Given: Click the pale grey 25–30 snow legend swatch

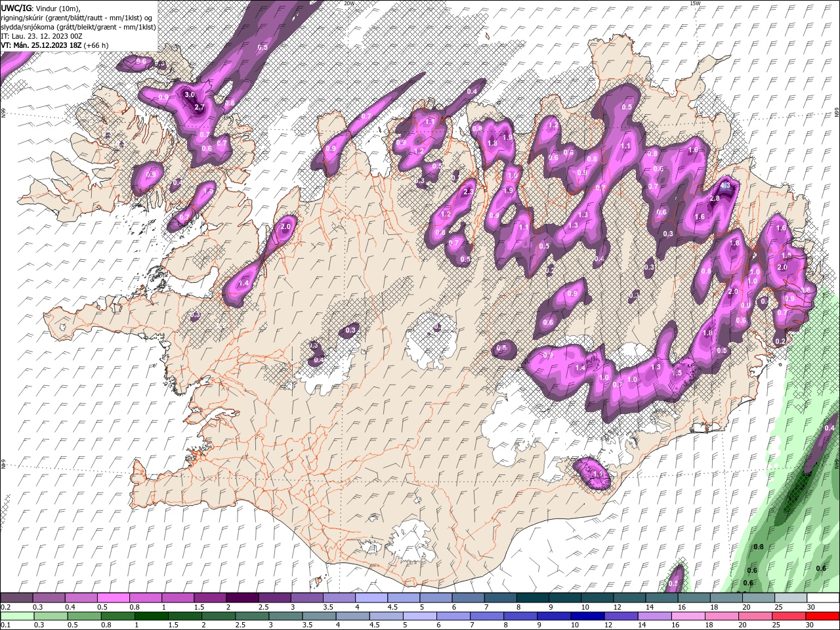Looking at the screenshot, I should click(x=790, y=598).
